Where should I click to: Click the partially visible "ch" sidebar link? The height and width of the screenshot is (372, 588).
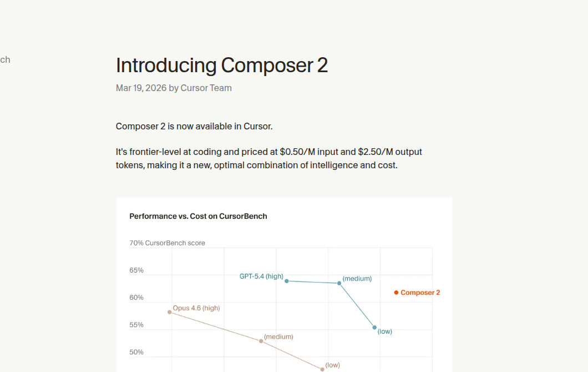(x=5, y=60)
